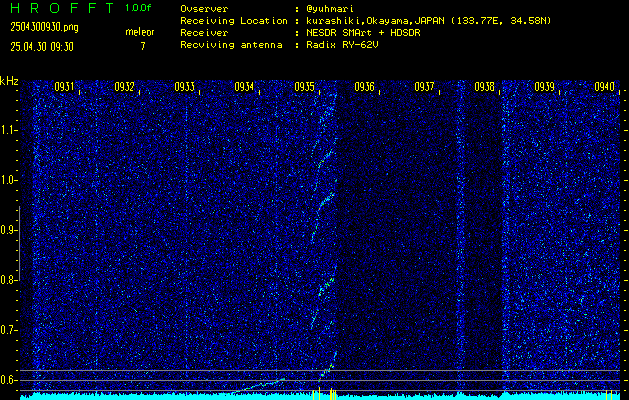Click the HROFFT title text
The image size is (629, 400).
coord(62,8)
